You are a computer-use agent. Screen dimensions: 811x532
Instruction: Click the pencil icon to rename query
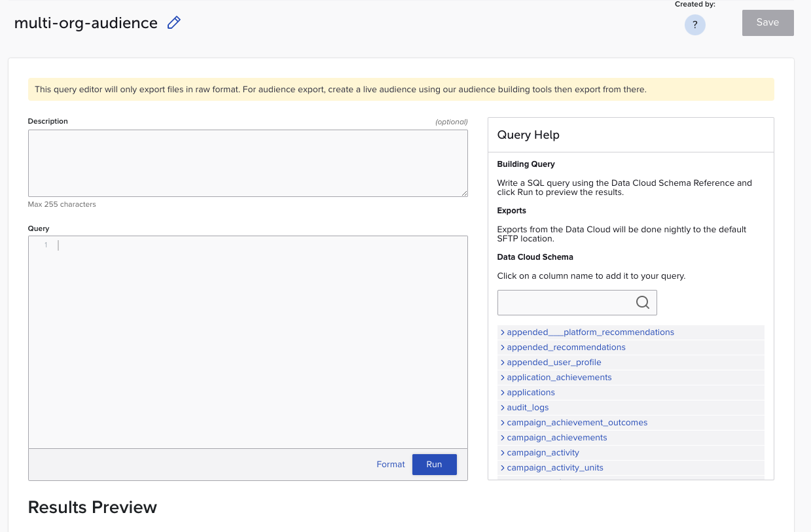coord(173,23)
